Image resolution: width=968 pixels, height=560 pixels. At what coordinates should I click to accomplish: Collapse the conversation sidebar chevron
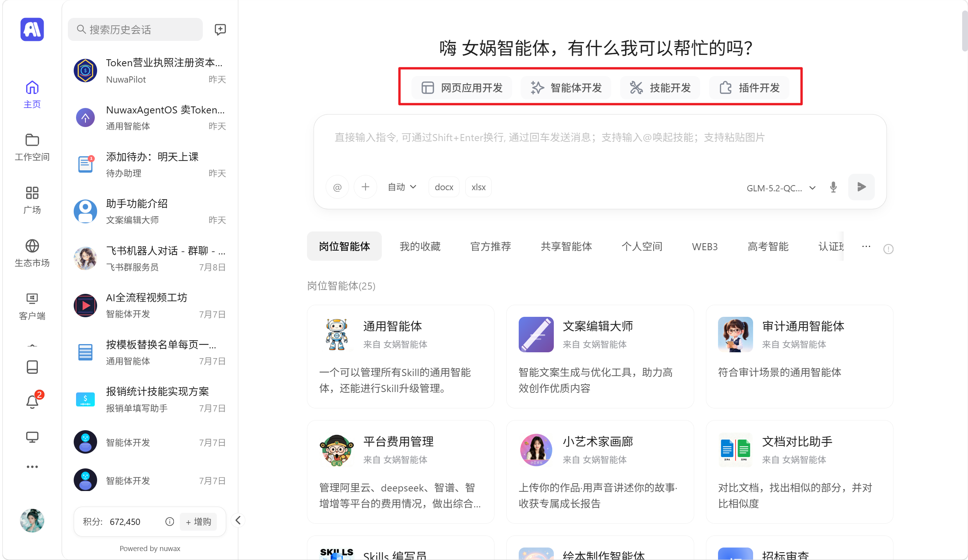point(238,520)
